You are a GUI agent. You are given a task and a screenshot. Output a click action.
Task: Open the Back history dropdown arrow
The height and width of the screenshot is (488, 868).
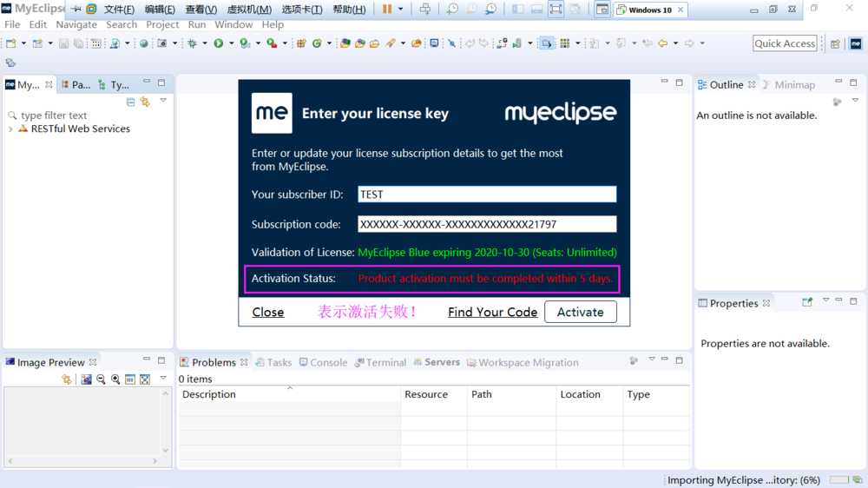pyautogui.click(x=675, y=43)
